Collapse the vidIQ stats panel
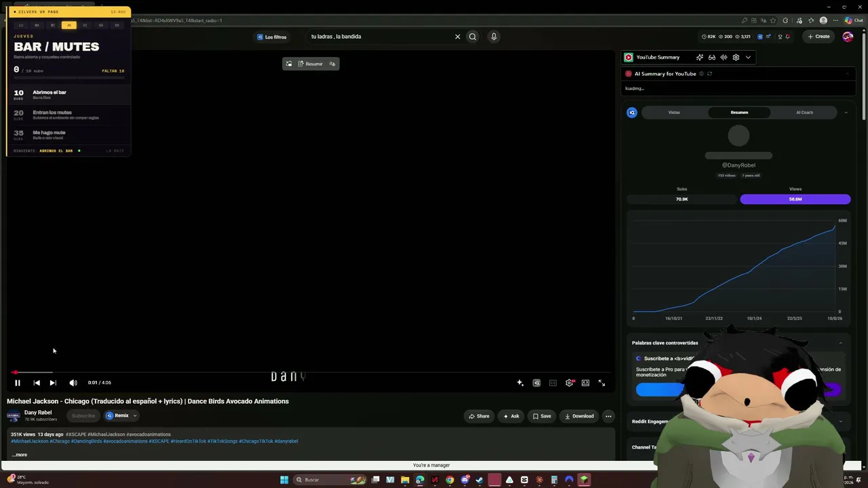The width and height of the screenshot is (868, 488). tap(846, 113)
